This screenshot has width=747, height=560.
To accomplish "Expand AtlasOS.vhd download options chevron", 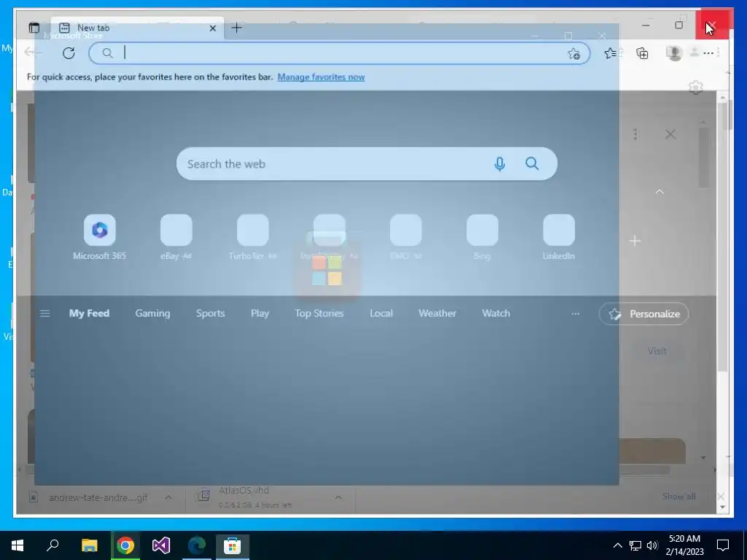I will coord(338,497).
